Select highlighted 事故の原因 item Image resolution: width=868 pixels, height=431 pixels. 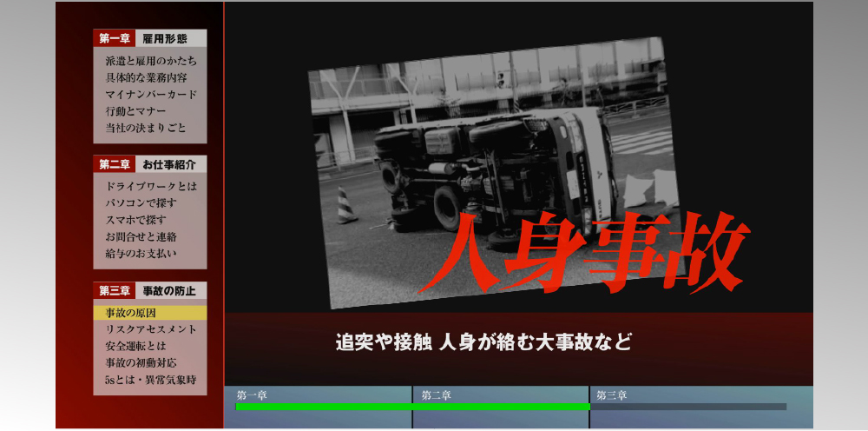coord(150,313)
